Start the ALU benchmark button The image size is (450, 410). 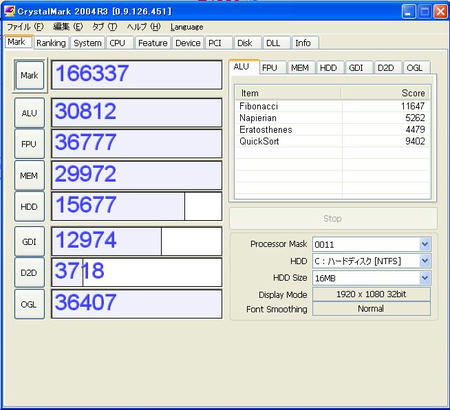point(29,113)
